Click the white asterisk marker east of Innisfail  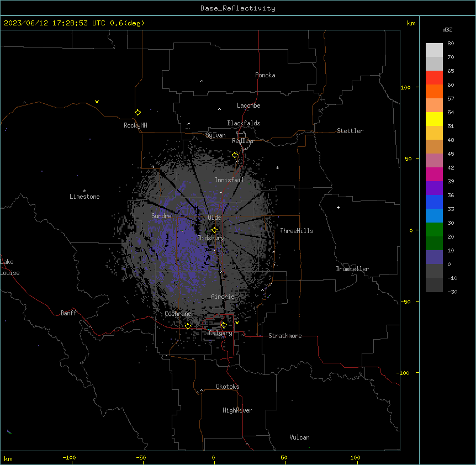tap(277, 167)
